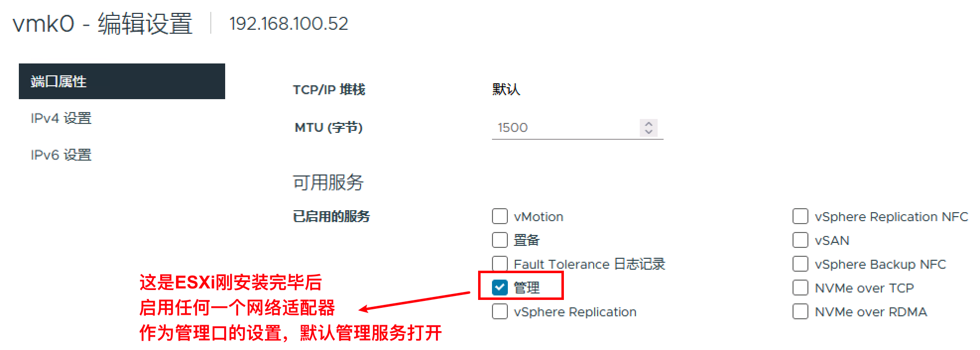Enable Fault Tolerance 日志记录 checkbox
The width and height of the screenshot is (980, 350).
[x=500, y=264]
